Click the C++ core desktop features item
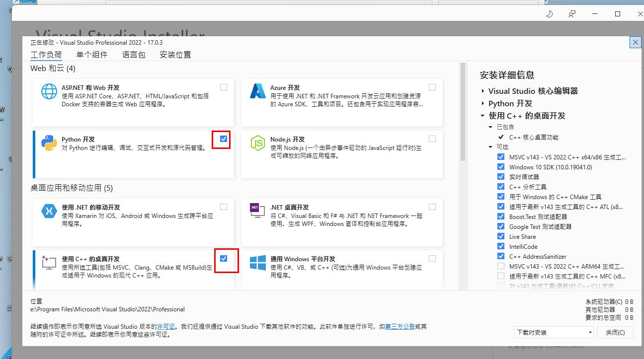This screenshot has height=359, width=644. [x=534, y=137]
